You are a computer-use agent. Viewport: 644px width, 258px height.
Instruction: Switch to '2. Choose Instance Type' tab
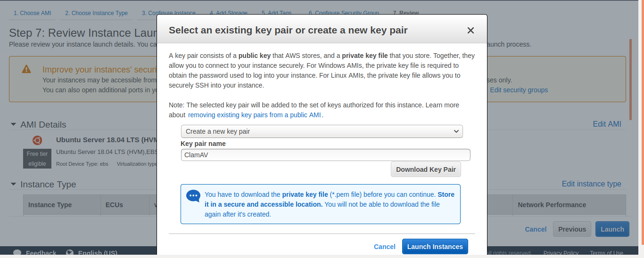[x=96, y=13]
